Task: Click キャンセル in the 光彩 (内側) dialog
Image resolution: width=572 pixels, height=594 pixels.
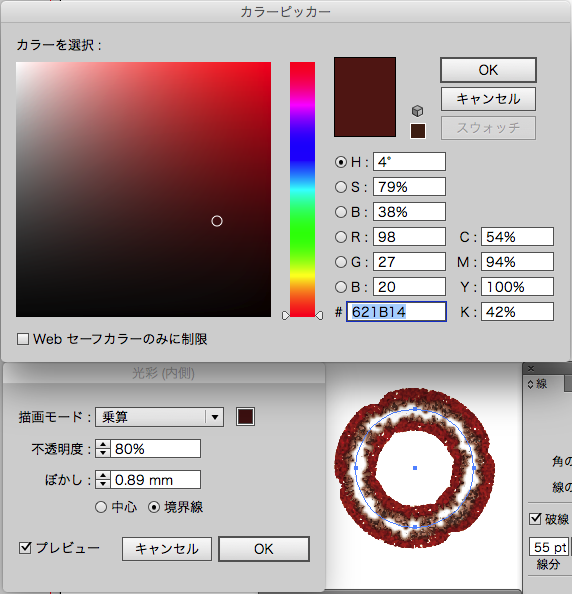Action: 167,549
